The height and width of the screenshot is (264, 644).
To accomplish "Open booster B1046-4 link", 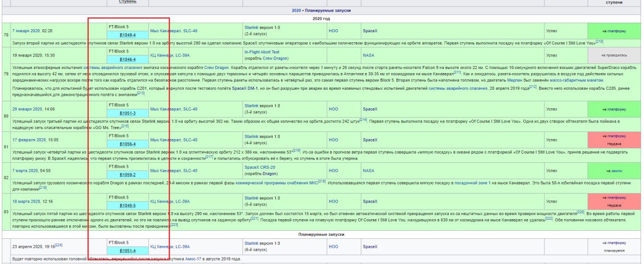I will click(127, 59).
